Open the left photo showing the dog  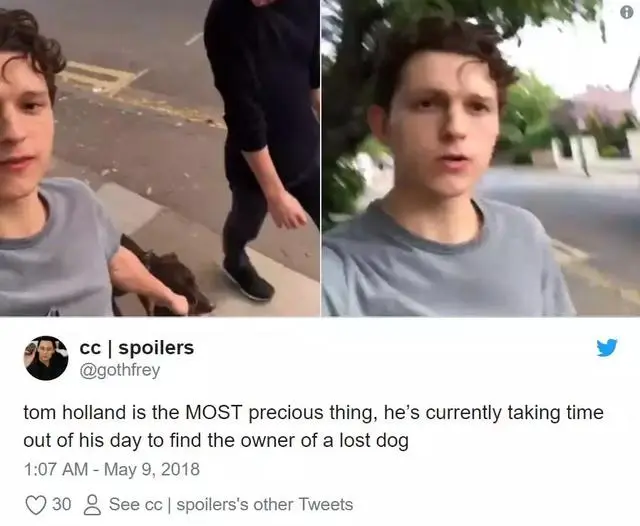(x=160, y=158)
